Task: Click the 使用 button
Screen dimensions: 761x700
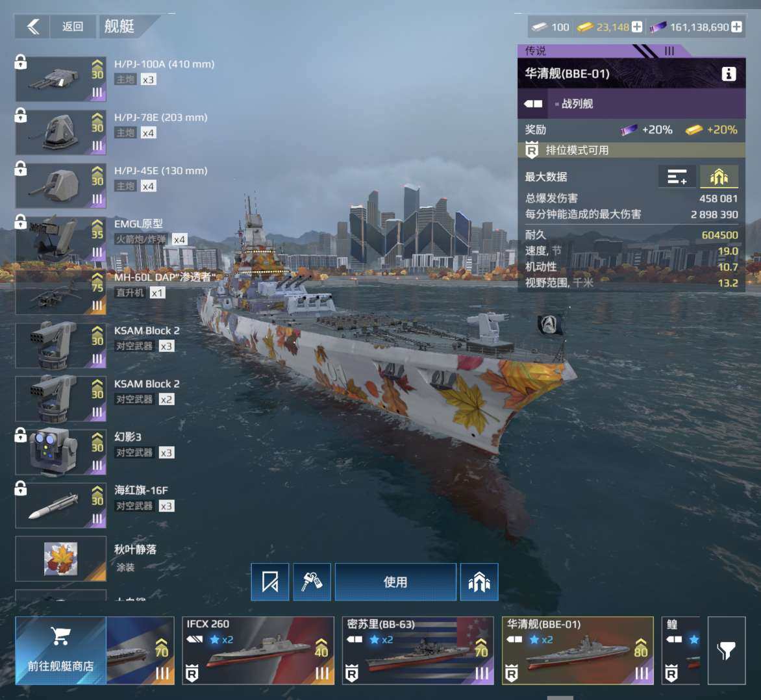Action: (x=395, y=582)
